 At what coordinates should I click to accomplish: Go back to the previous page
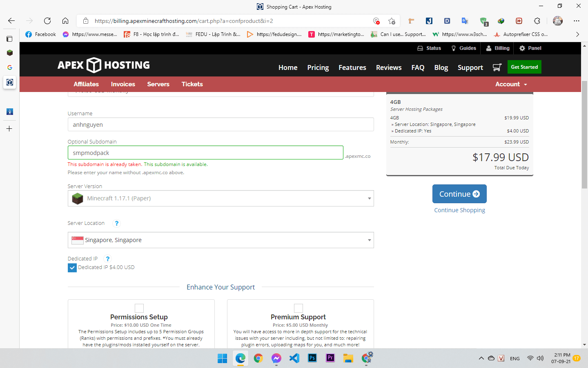tap(11, 21)
